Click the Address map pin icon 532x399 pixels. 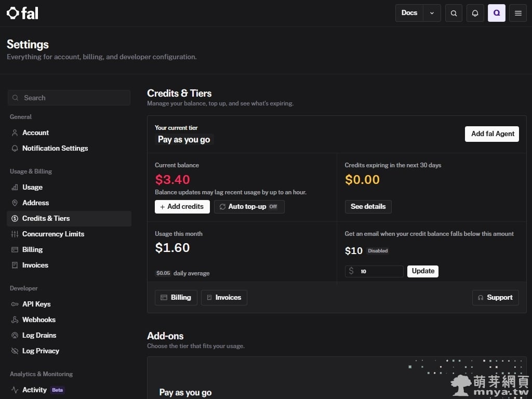click(x=15, y=203)
